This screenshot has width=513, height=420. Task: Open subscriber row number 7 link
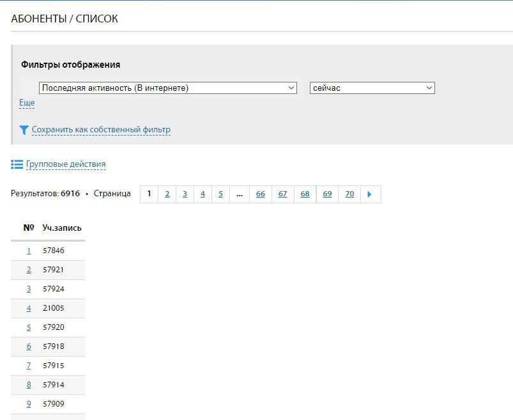pos(29,366)
